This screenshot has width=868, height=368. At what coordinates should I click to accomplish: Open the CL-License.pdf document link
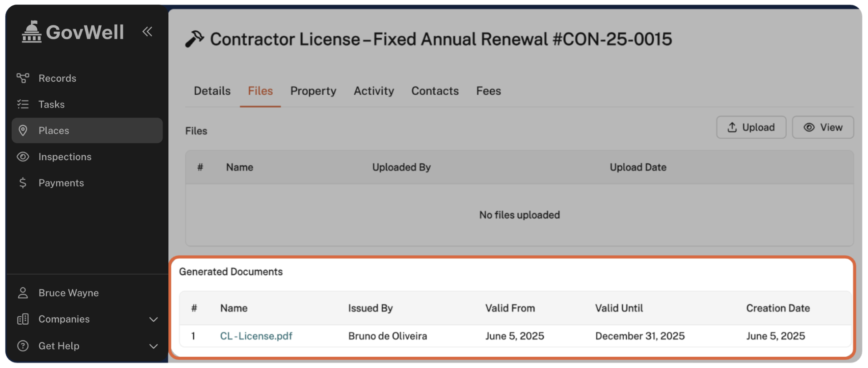tap(256, 336)
